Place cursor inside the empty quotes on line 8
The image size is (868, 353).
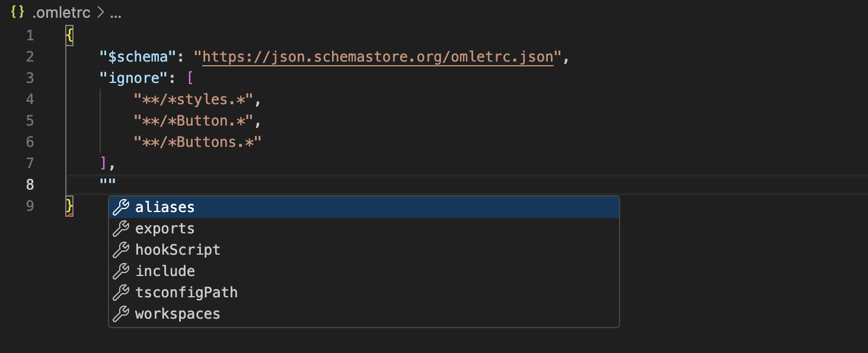point(108,184)
